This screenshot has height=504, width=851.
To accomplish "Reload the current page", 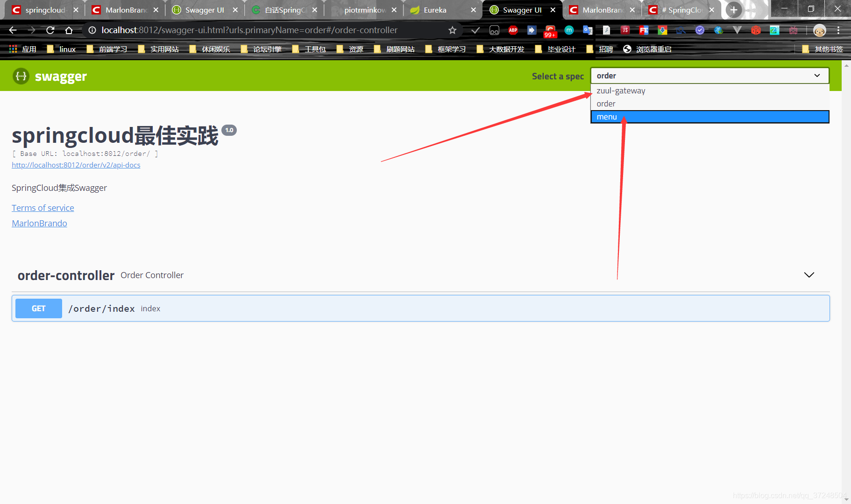I will pos(50,30).
